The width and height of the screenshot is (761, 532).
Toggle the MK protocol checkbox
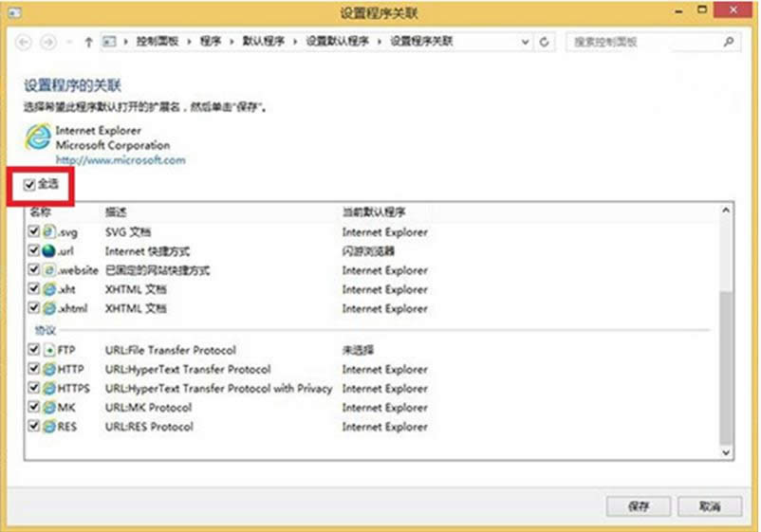pyautogui.click(x=33, y=407)
